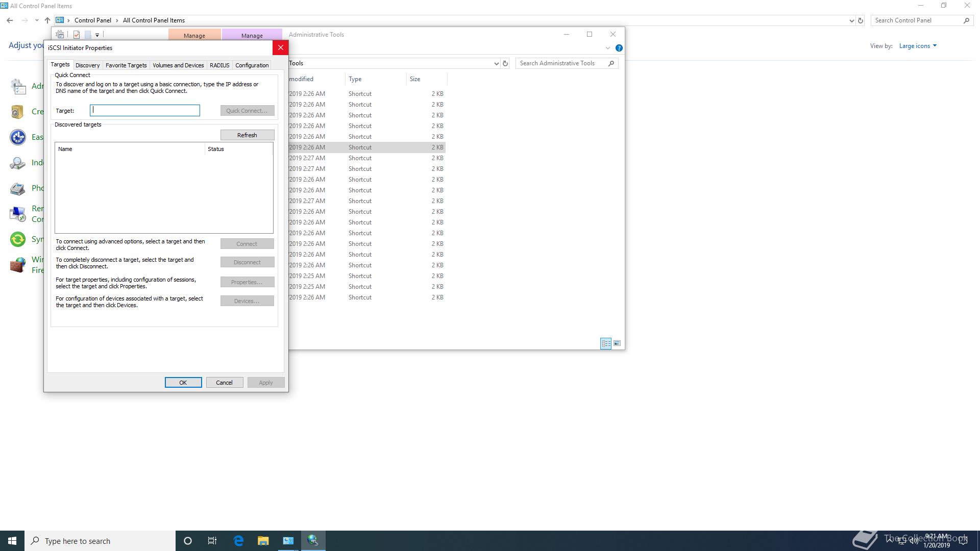Switch to details view icon
This screenshot has height=551, width=980.
[x=606, y=343]
